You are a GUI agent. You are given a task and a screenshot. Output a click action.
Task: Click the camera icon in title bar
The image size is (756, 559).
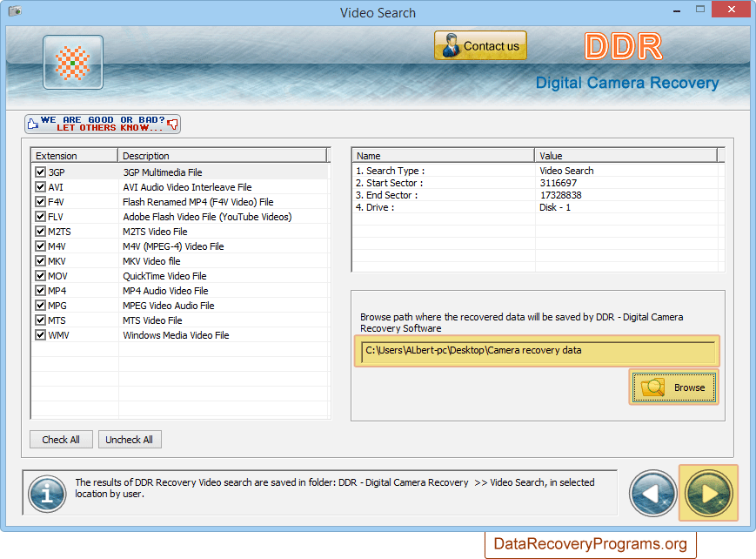tap(13, 13)
